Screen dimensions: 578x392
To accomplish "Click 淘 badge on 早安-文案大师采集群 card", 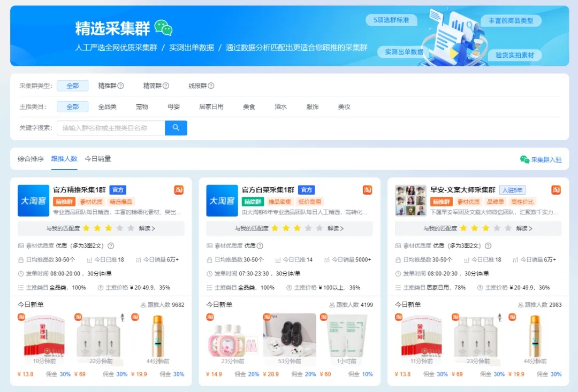I will pyautogui.click(x=556, y=190).
